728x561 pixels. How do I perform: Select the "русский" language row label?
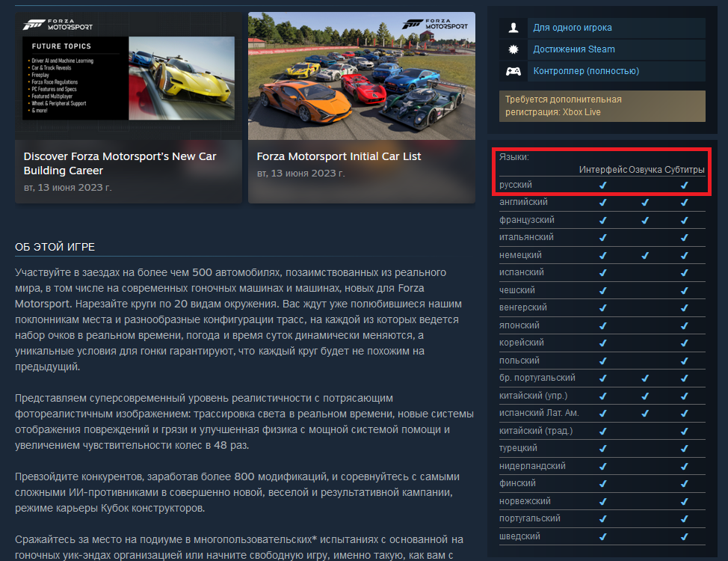click(x=516, y=185)
